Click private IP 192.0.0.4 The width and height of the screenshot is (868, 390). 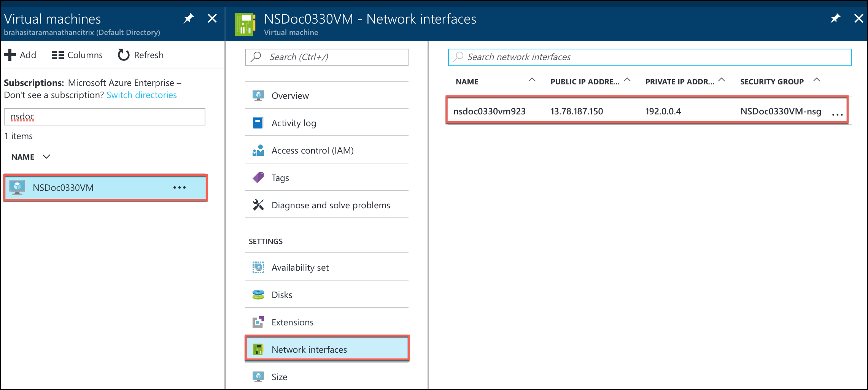pos(663,111)
